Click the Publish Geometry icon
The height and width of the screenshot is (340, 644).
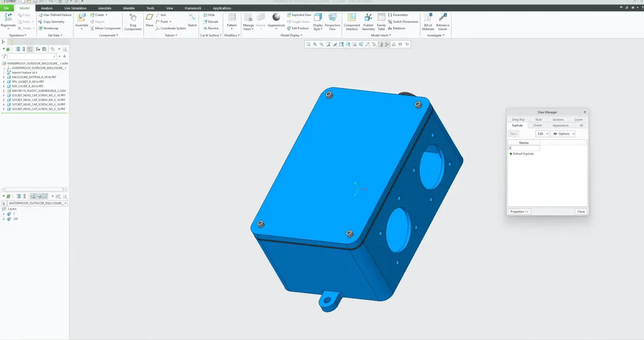coord(368,17)
